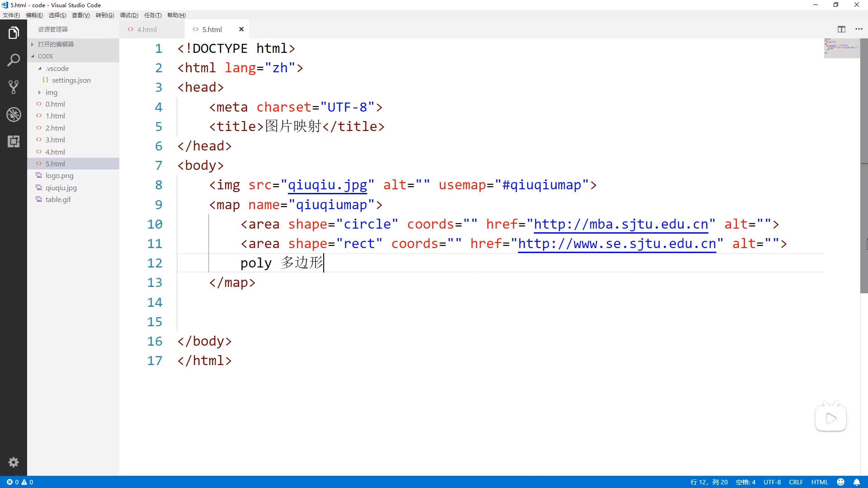Click the CRLF line ending indicator
This screenshot has width=868, height=488.
(796, 482)
